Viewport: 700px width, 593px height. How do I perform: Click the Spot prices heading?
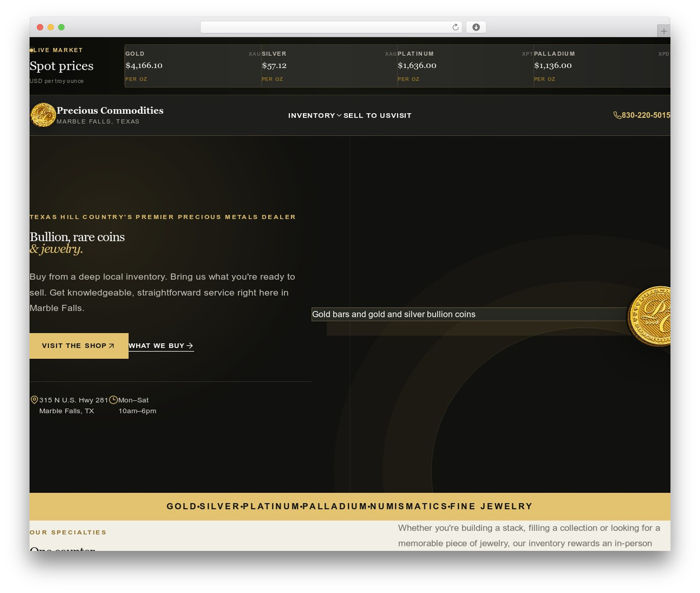point(61,66)
